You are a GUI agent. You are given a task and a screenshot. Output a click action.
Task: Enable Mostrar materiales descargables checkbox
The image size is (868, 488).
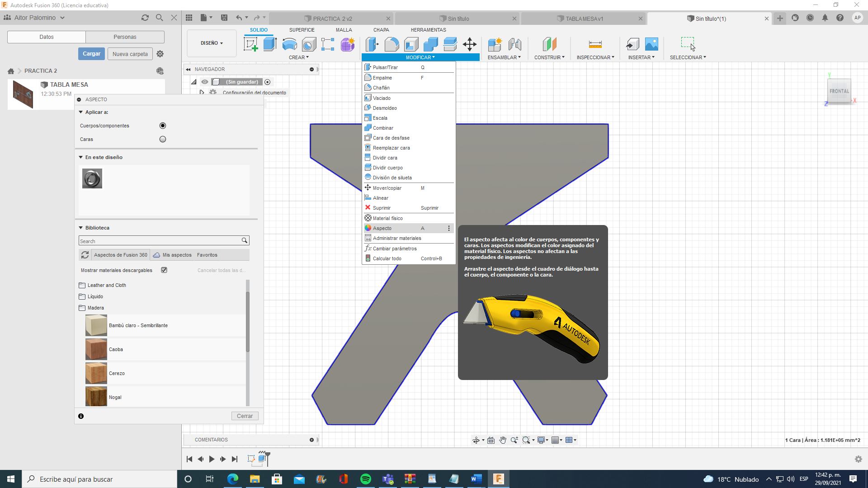coord(165,270)
